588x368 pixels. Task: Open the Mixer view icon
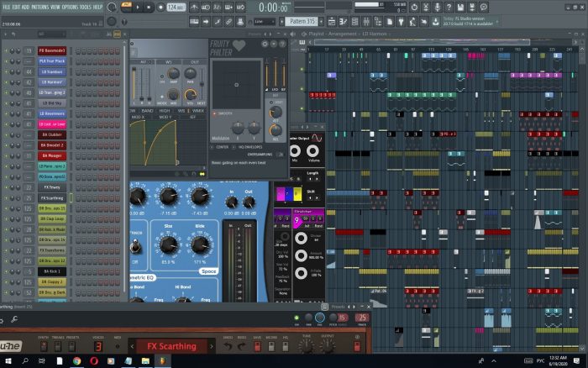366,22
